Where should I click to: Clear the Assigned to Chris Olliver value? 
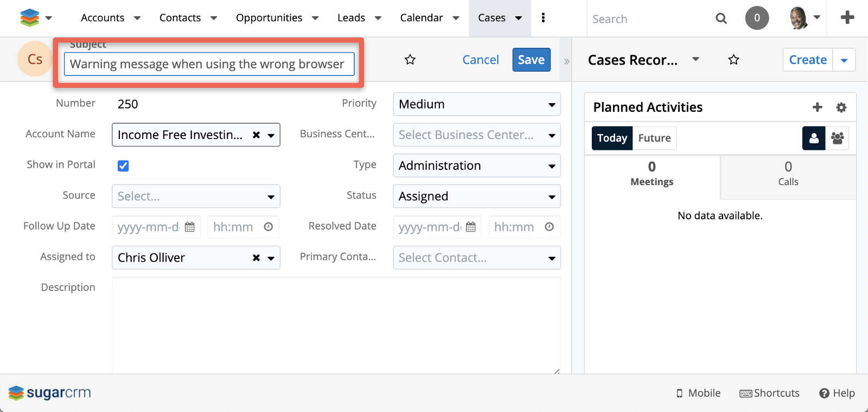[256, 258]
